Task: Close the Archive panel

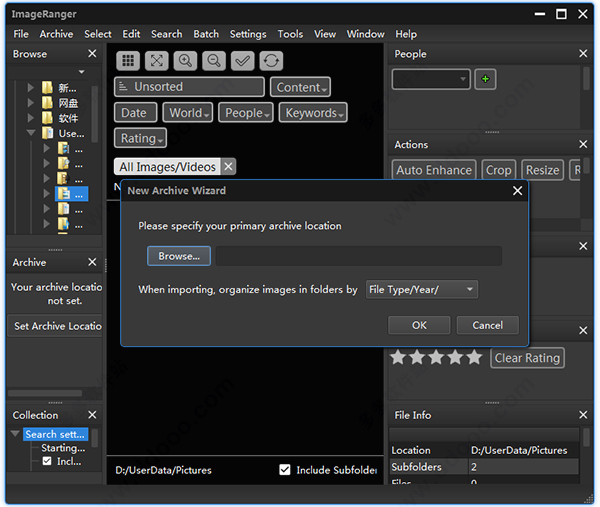Action: pyautogui.click(x=92, y=262)
